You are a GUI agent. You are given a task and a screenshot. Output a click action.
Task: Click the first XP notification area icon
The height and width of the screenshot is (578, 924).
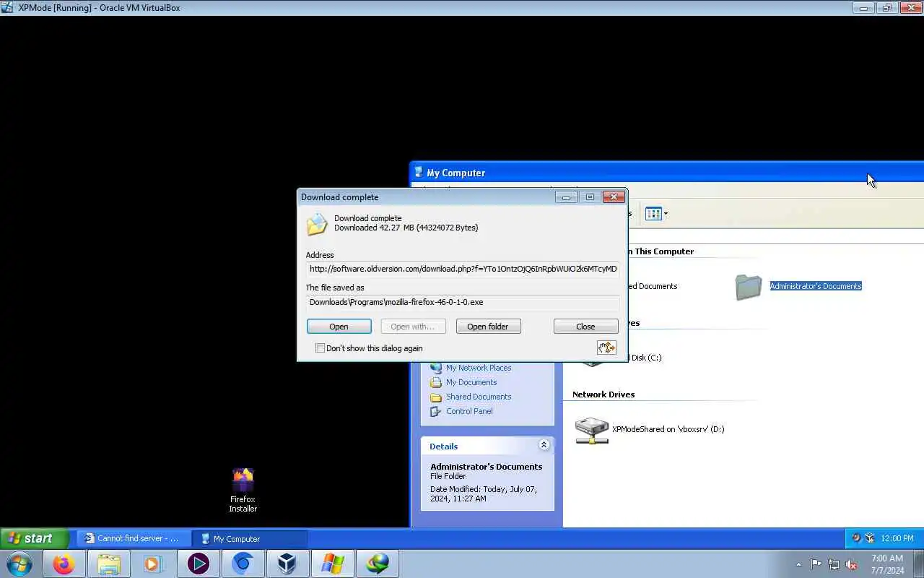pyautogui.click(x=856, y=538)
